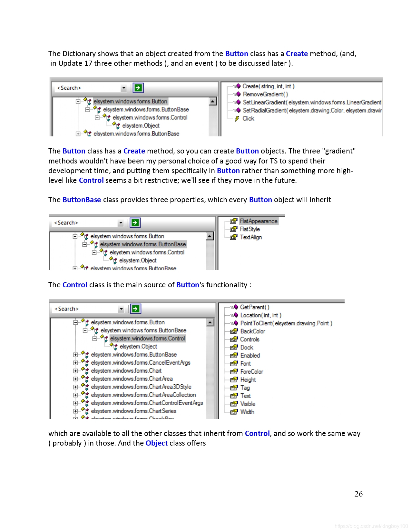Click the class icon beside elsystem.windows.forms.ChartSeries
The width and height of the screenshot is (411, 532).
point(85,411)
